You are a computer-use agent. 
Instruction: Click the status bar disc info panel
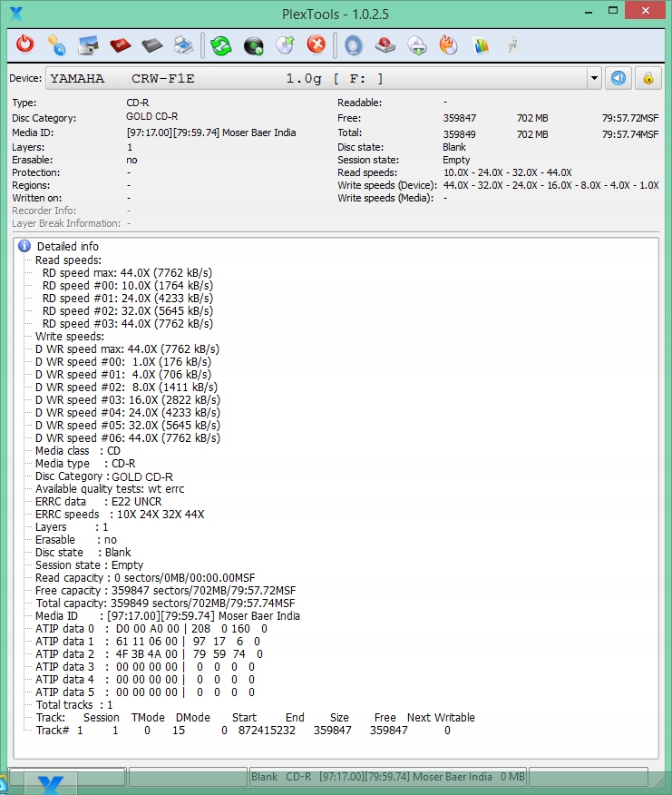coord(387,777)
